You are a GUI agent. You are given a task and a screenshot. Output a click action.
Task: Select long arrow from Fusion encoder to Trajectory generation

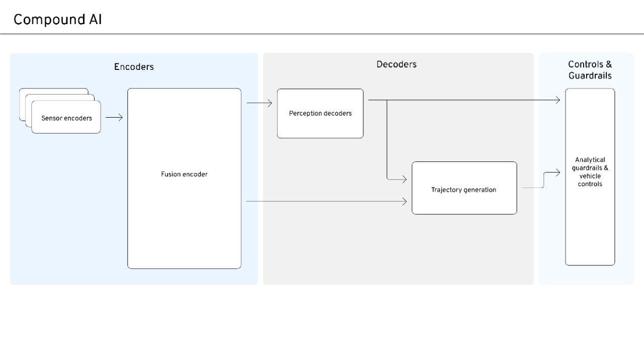pyautogui.click(x=326, y=202)
